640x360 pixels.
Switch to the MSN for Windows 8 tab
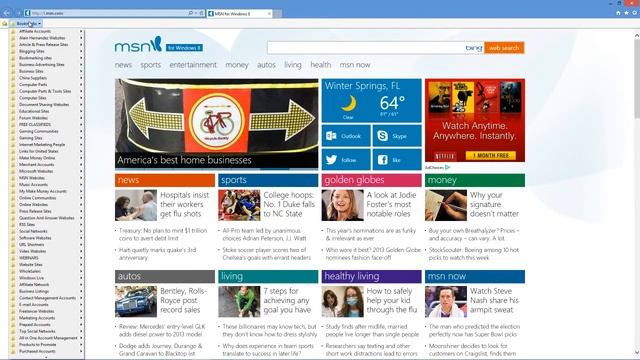coord(239,13)
